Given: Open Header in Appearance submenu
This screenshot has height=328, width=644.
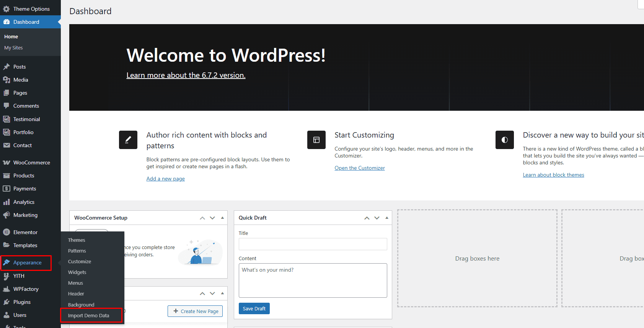Looking at the screenshot, I should point(76,294).
